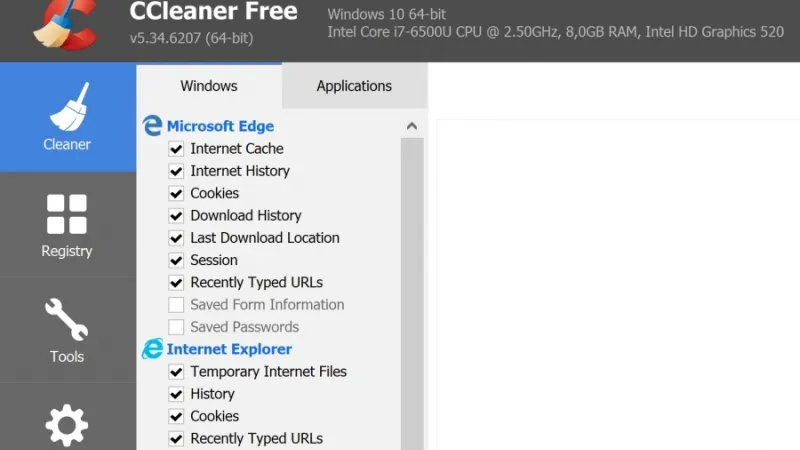Uncheck Internet Explorer History checkbox

[176, 394]
